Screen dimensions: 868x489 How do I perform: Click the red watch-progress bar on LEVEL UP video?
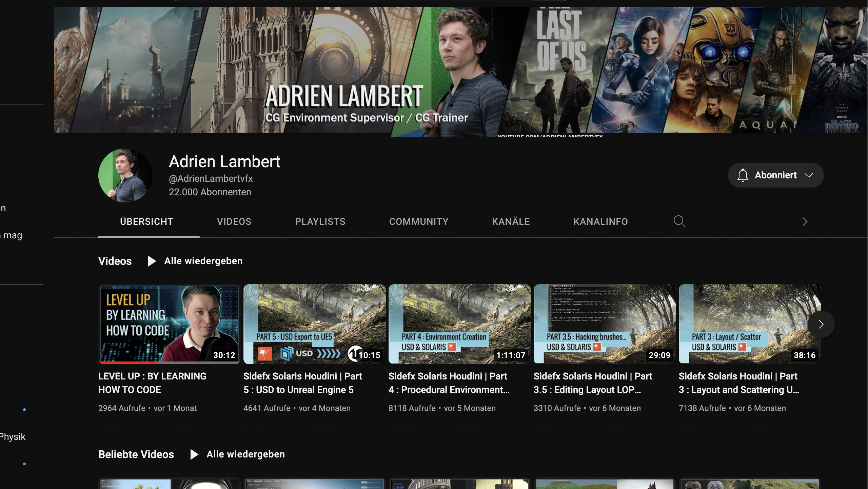pos(129,362)
